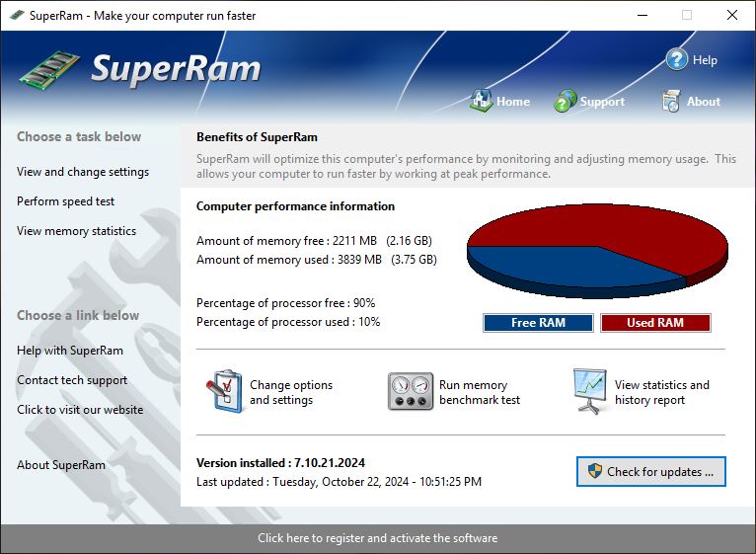This screenshot has height=554, width=756.
Task: Minimize the SuperRam window
Action: tap(643, 16)
